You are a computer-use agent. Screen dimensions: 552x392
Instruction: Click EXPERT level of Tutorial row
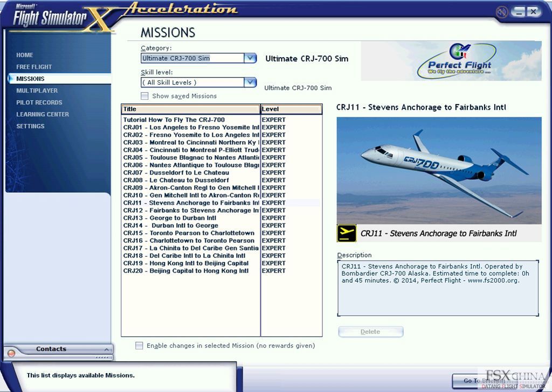click(273, 120)
